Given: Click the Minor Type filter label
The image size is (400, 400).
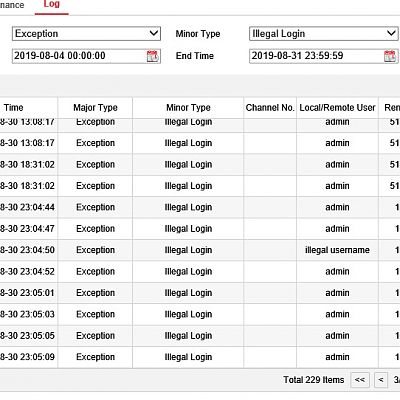Looking at the screenshot, I should (x=198, y=34).
